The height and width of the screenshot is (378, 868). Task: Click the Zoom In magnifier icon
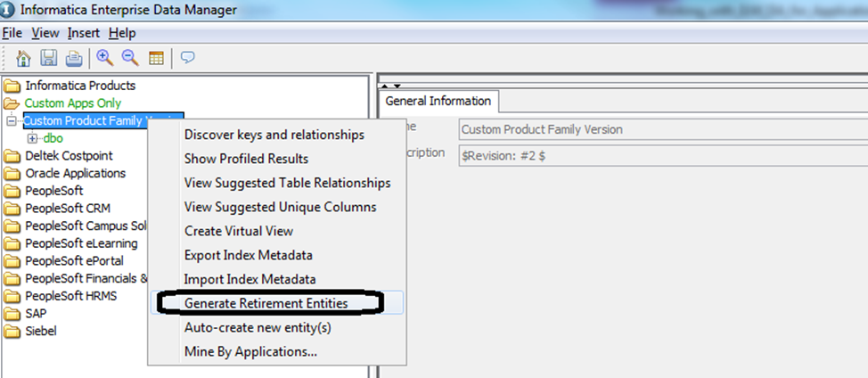(x=105, y=58)
